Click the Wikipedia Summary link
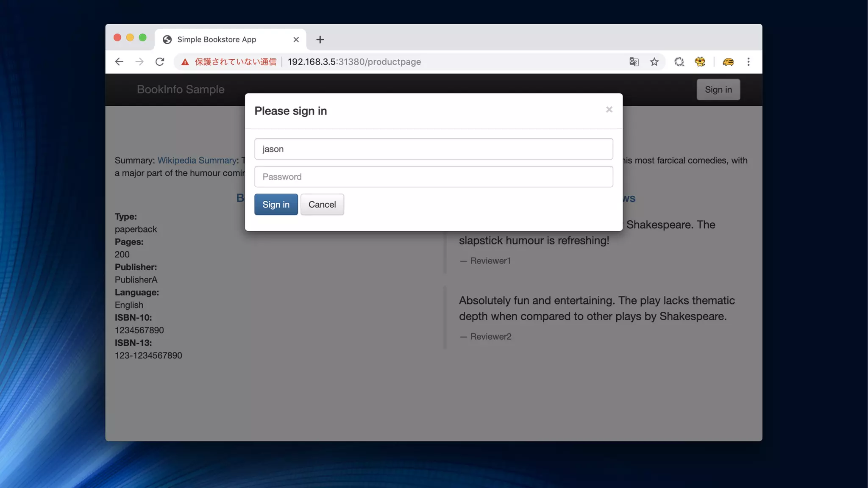Viewport: 868px width, 488px height. 197,161
